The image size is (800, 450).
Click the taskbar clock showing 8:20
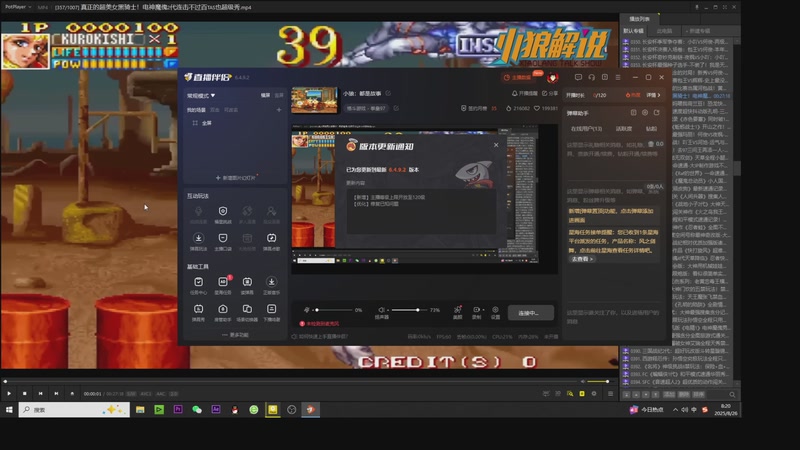tap(726, 410)
